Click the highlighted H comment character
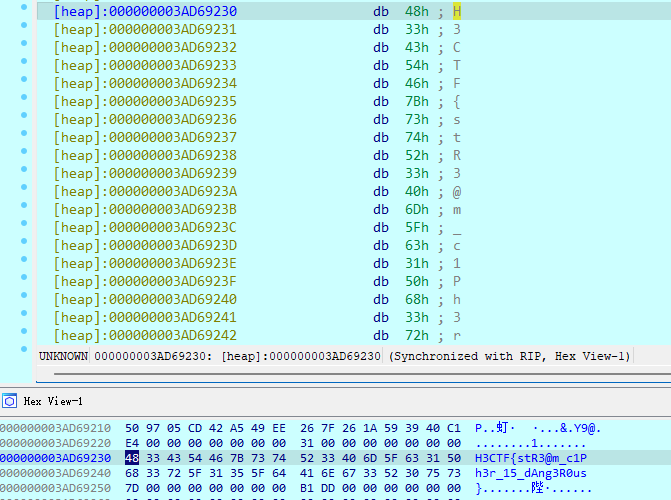The height and width of the screenshot is (500, 671). click(457, 11)
